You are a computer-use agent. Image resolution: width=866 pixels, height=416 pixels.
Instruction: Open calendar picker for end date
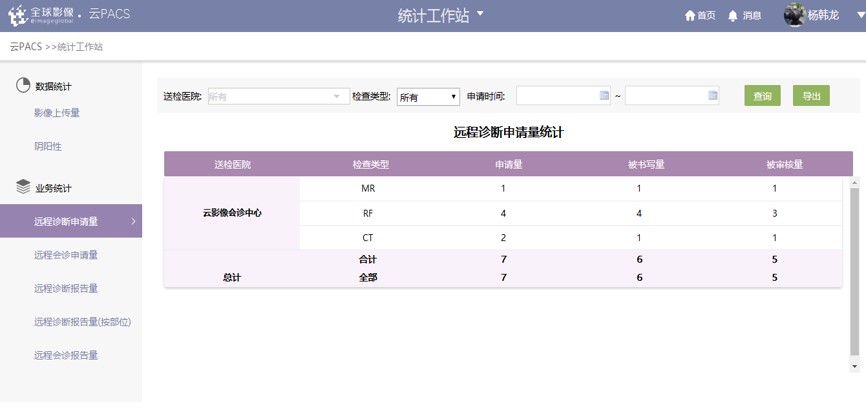coord(713,96)
